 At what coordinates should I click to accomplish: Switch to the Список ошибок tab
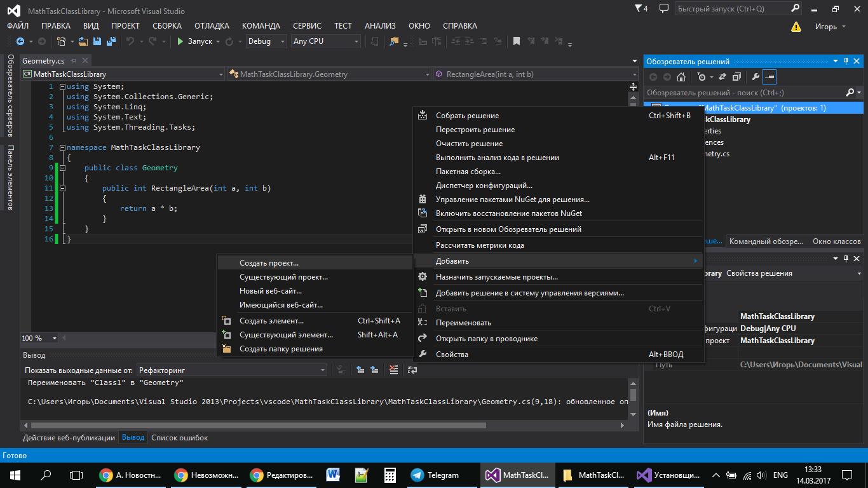coord(179,438)
